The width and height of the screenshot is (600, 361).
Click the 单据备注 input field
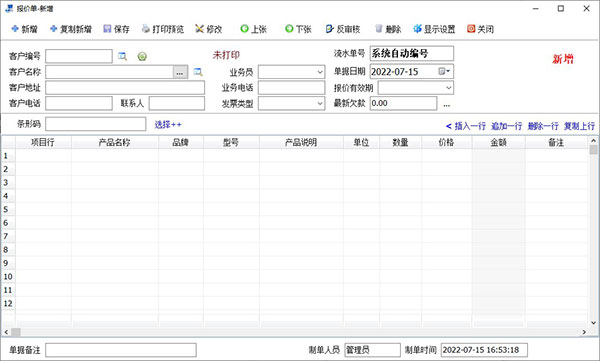tap(121, 350)
